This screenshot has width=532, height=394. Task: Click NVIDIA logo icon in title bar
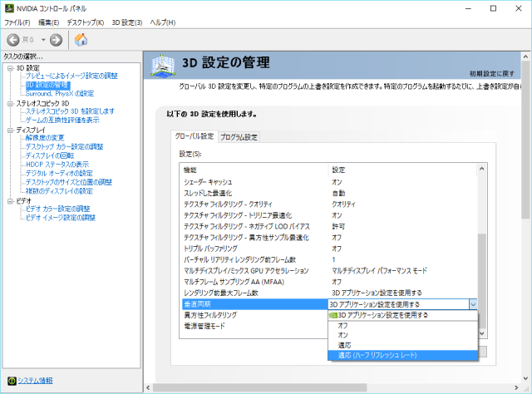[7, 7]
